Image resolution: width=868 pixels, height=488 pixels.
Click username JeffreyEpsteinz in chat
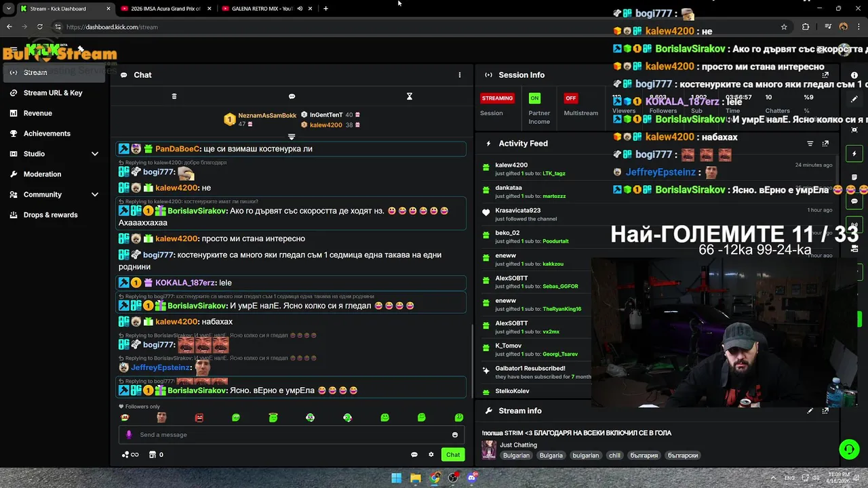coord(161,367)
